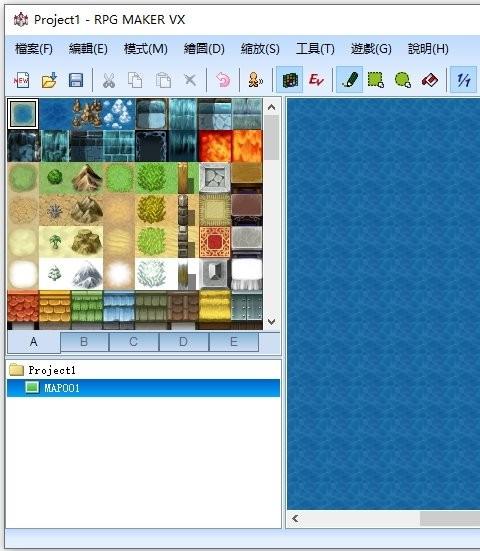Image resolution: width=480 pixels, height=551 pixels.
Task: Select the rocky reef water tile
Action: point(87,114)
